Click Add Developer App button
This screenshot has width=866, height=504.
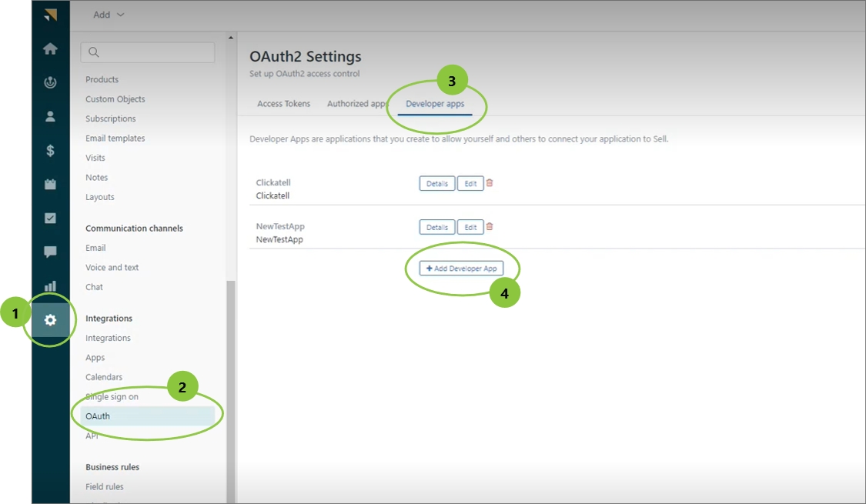(461, 269)
